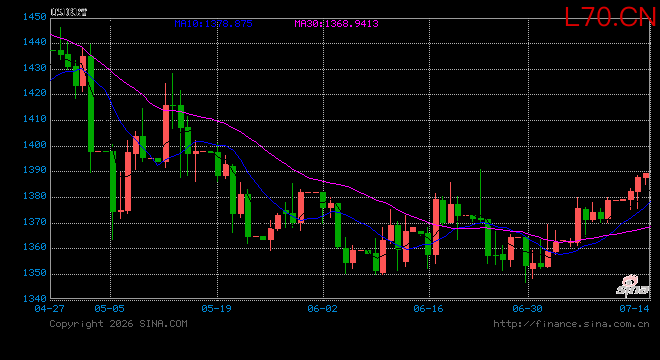Click the 06-02 date label
Screen dimensions: 660x360
coord(322,309)
